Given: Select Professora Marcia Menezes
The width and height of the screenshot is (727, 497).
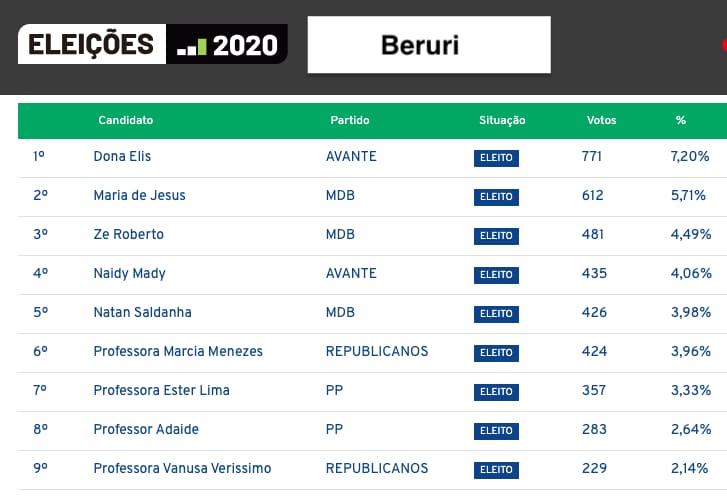Looking at the screenshot, I should point(178,351).
